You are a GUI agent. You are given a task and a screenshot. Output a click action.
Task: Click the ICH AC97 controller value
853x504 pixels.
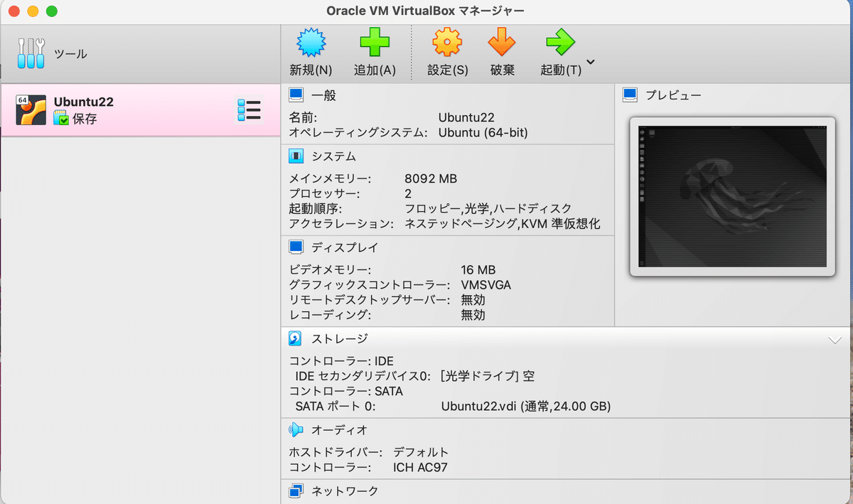[420, 467]
